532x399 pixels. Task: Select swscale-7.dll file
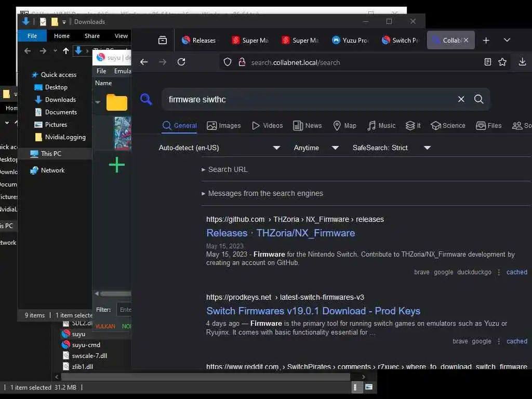click(x=85, y=355)
